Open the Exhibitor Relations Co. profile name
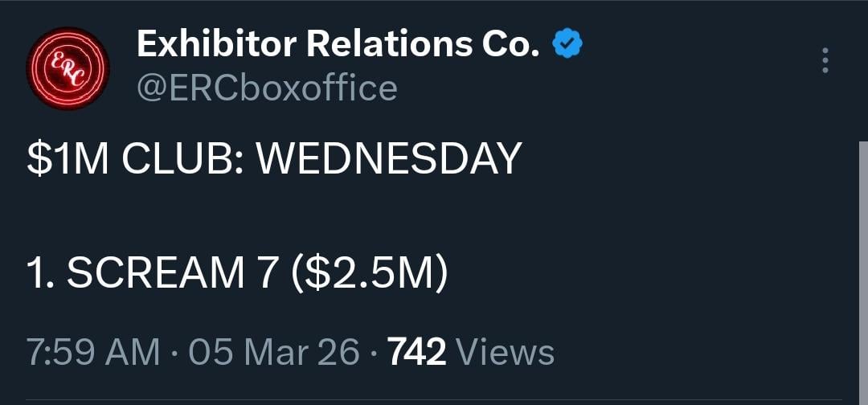Screen dimensions: 868x405 coord(338,46)
